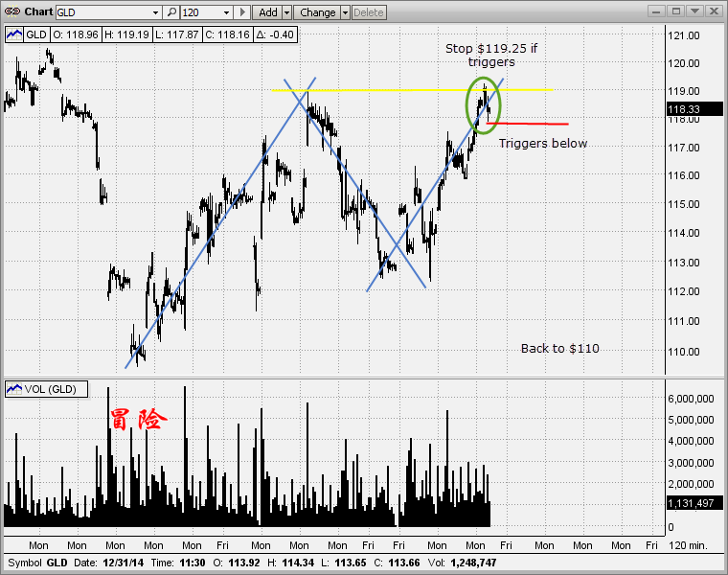Screen dimensions: 728x575
Task: Click the Delete button
Action: (x=369, y=12)
